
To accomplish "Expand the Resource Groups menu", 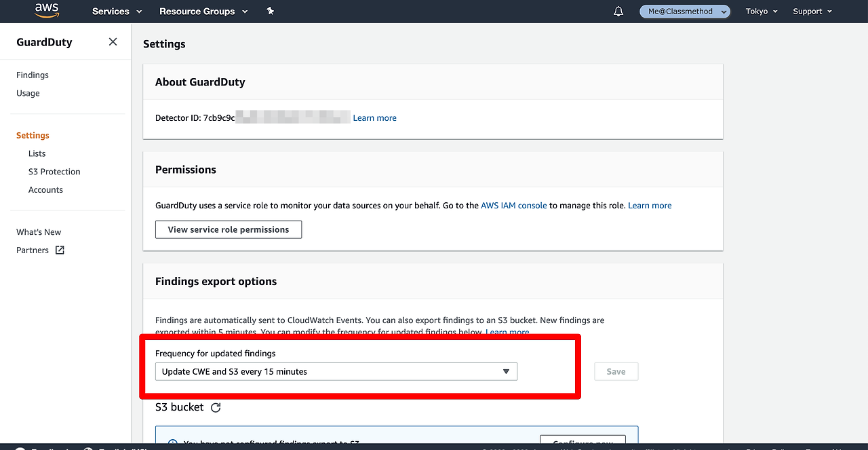I will coord(203,12).
